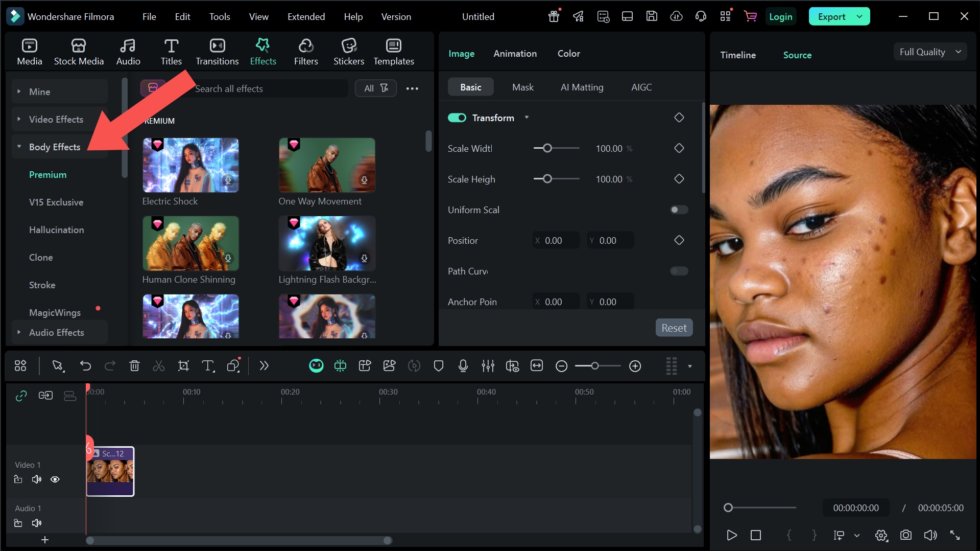Toggle the Transform switch off
980x551 pixels.
click(457, 118)
